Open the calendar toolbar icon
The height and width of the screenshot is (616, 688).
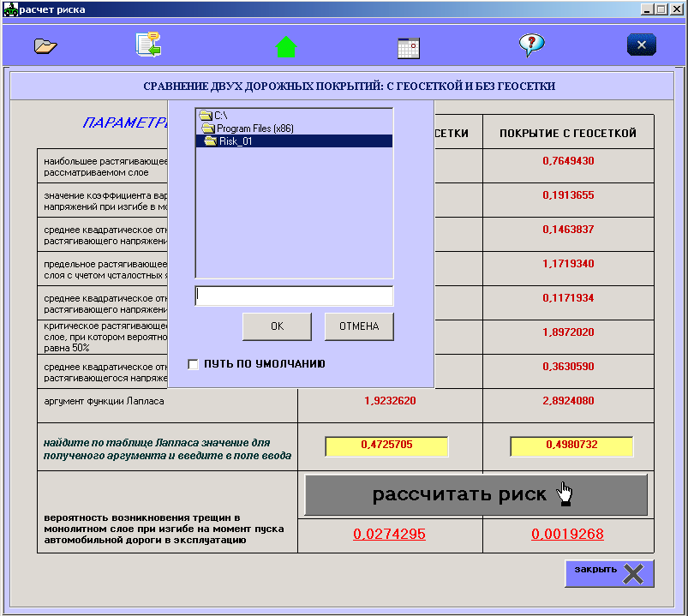pyautogui.click(x=409, y=47)
